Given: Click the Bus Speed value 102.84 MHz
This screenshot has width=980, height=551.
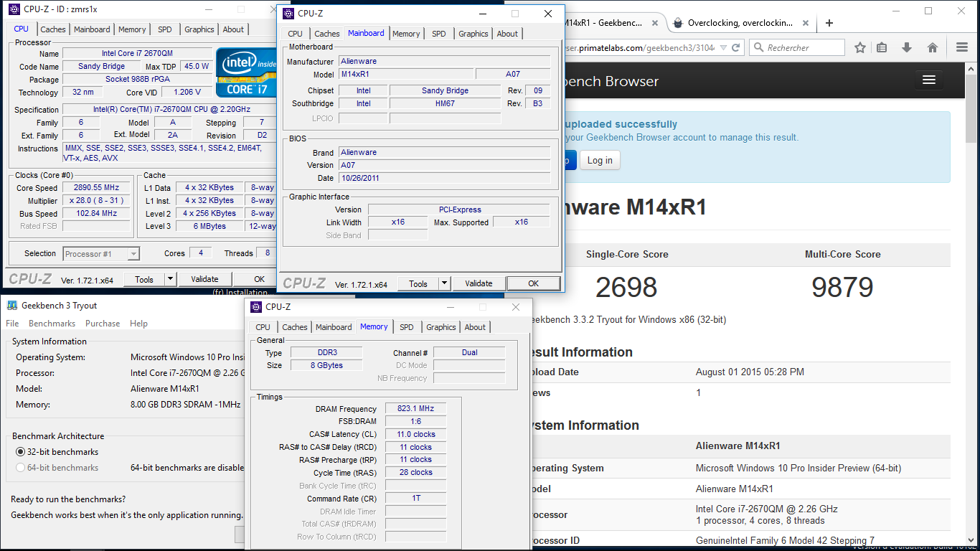Looking at the screenshot, I should coord(97,214).
